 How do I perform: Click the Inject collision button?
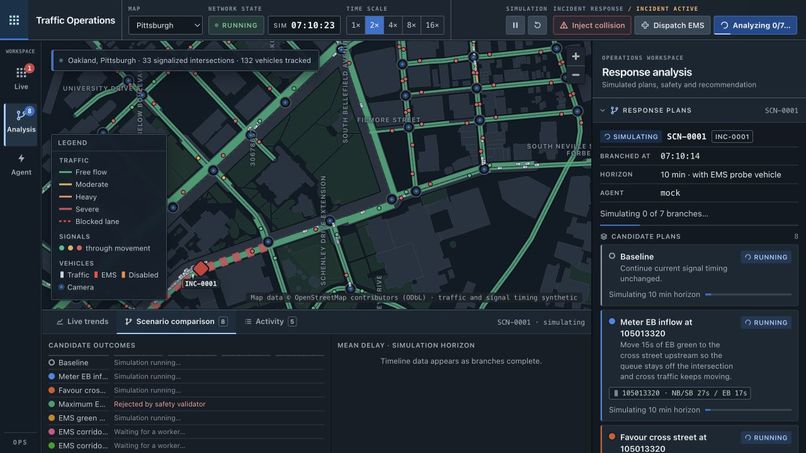coord(592,25)
